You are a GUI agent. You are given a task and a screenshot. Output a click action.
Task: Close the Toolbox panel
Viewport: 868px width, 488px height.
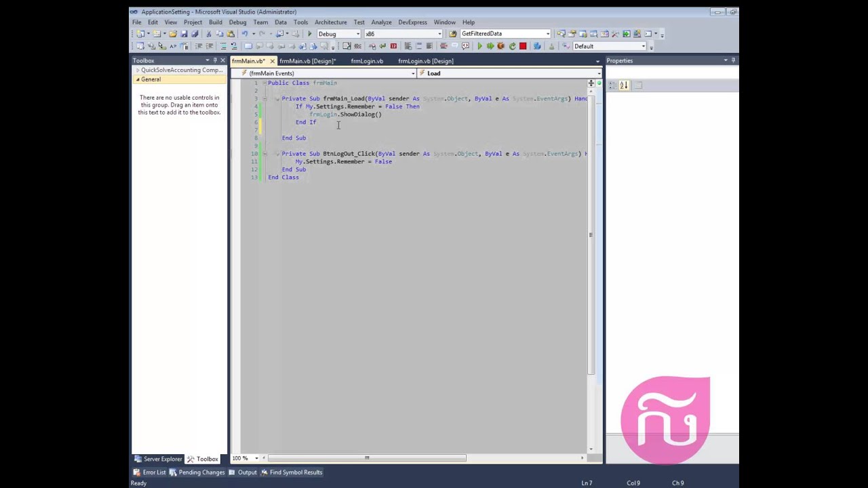(222, 60)
